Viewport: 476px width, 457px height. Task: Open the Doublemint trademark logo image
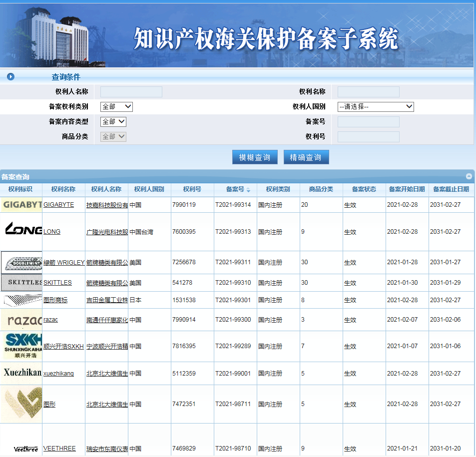21,263
